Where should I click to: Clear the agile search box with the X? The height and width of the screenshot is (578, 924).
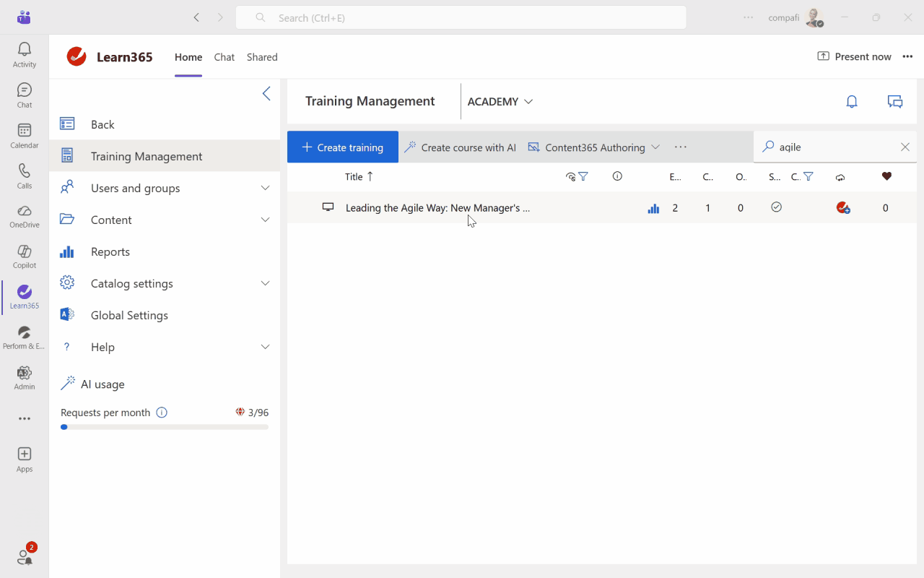click(x=905, y=147)
